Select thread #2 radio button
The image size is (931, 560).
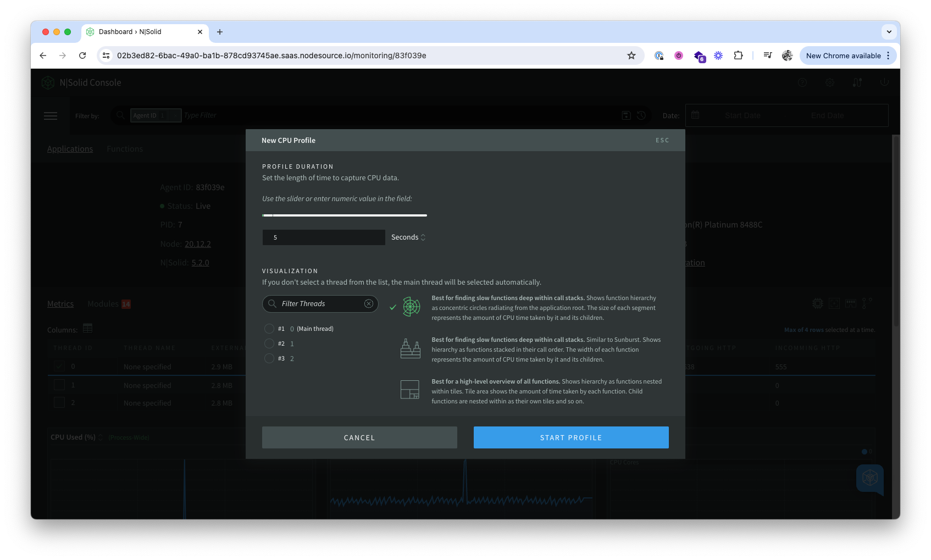click(269, 343)
